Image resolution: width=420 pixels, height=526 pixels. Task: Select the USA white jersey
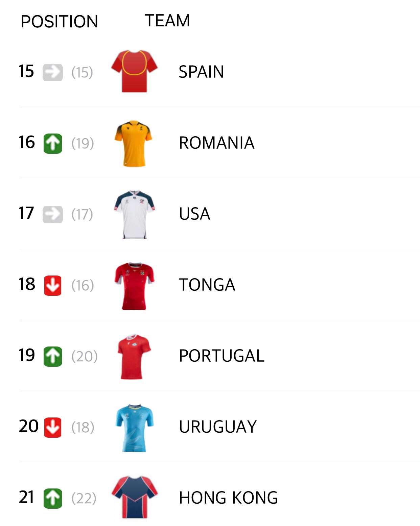(135, 214)
